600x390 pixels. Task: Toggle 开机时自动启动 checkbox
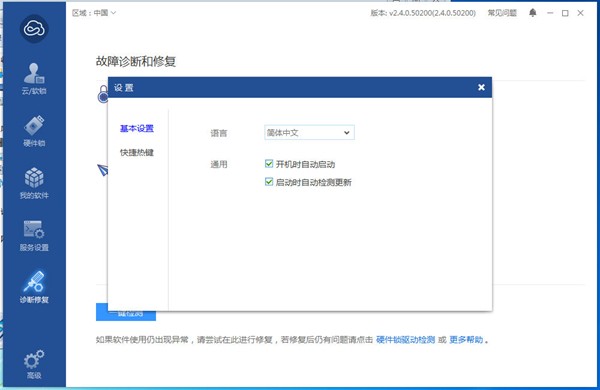coord(269,164)
